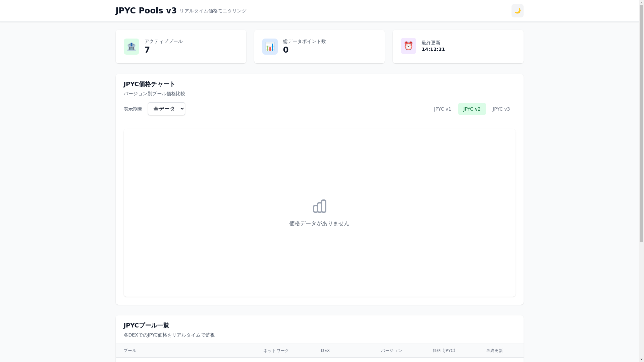Click the total data points value 0
This screenshot has height=362, width=644.
tap(286, 50)
